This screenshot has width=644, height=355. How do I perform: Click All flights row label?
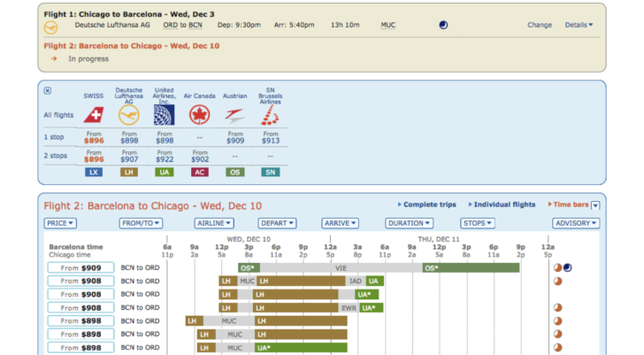point(58,115)
